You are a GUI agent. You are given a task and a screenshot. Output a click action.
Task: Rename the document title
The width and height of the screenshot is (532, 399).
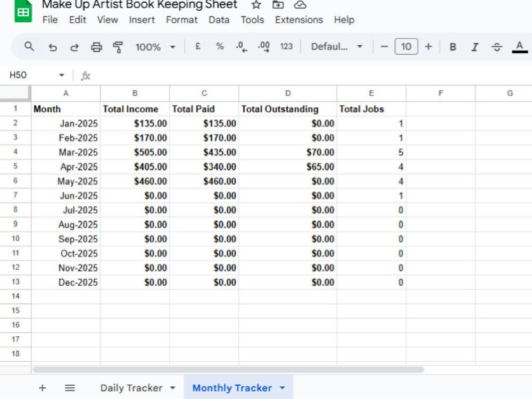click(139, 5)
